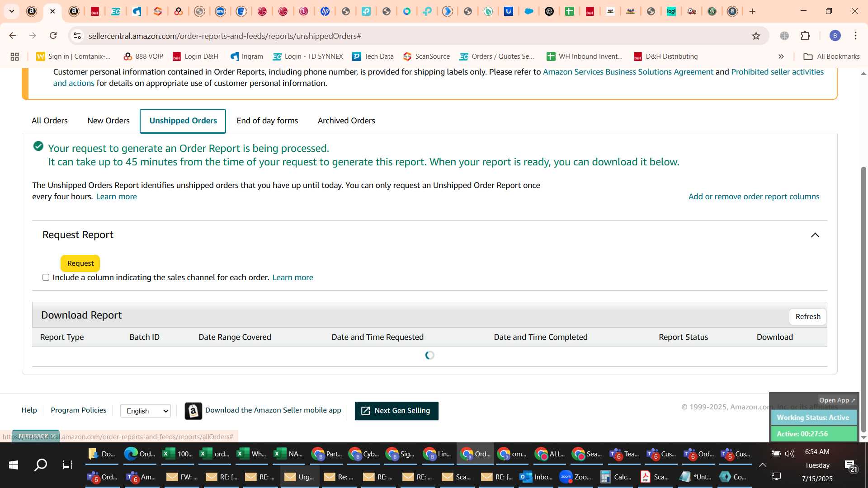Open the All Bookmarks folder
This screenshot has width=868, height=488.
[x=831, y=56]
